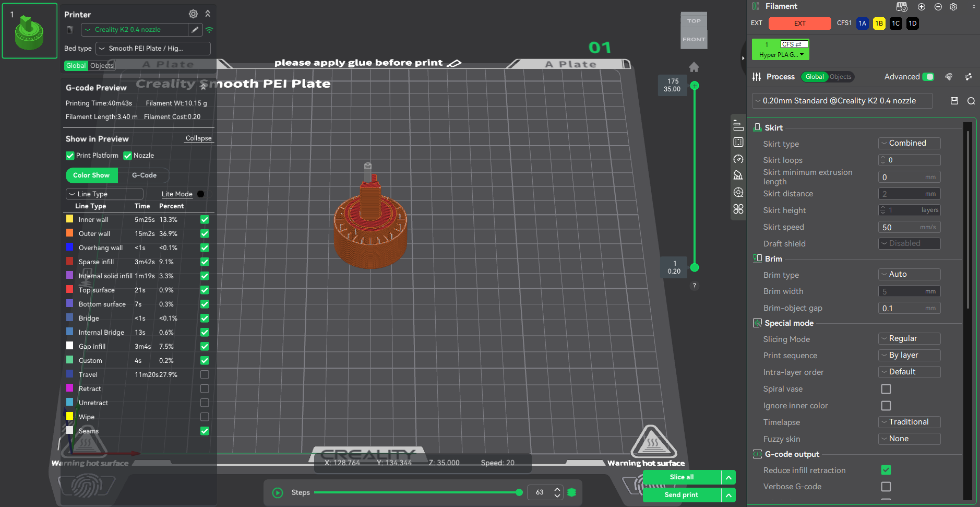The width and height of the screenshot is (980, 507).
Task: Open the Line Type dropdown
Action: (x=104, y=194)
